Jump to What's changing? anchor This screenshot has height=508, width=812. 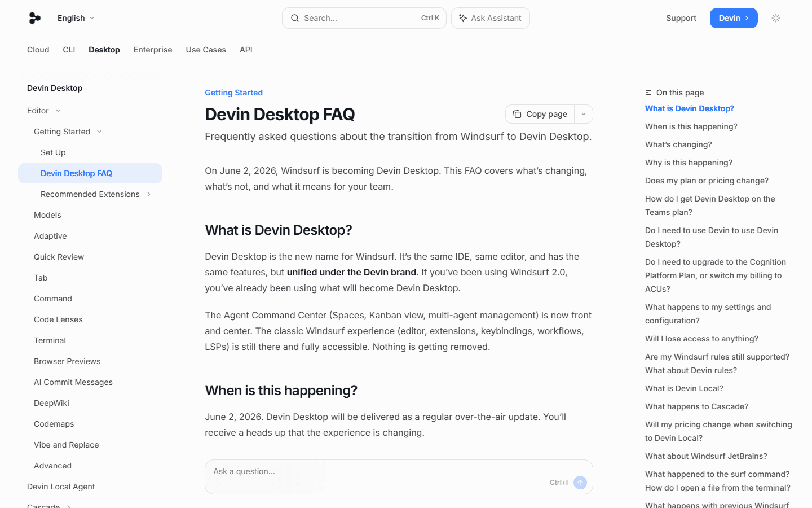pyautogui.click(x=678, y=144)
